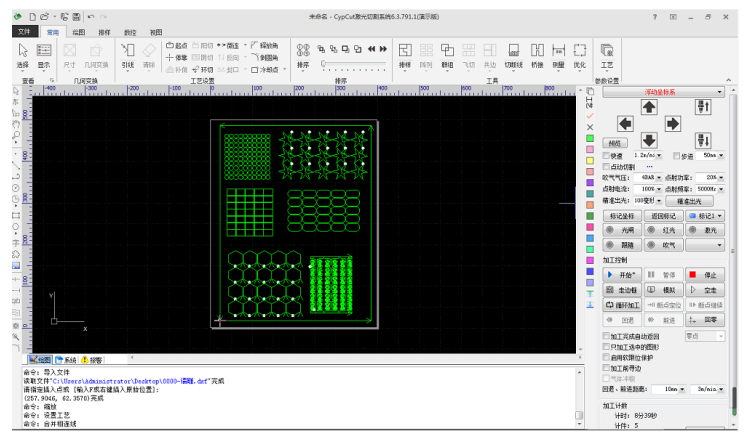Screen dimensions: 754x441
Task: Open the 文件 (File) menu
Action: coord(26,32)
